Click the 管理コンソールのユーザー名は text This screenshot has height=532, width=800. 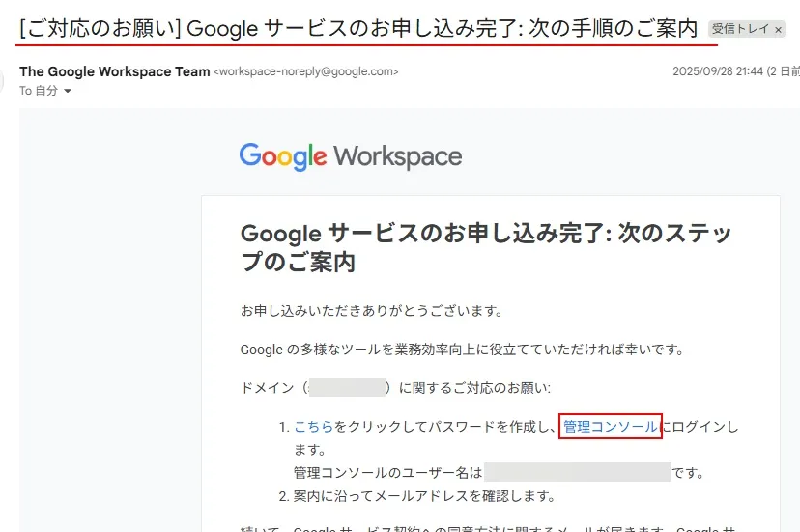coord(387,473)
